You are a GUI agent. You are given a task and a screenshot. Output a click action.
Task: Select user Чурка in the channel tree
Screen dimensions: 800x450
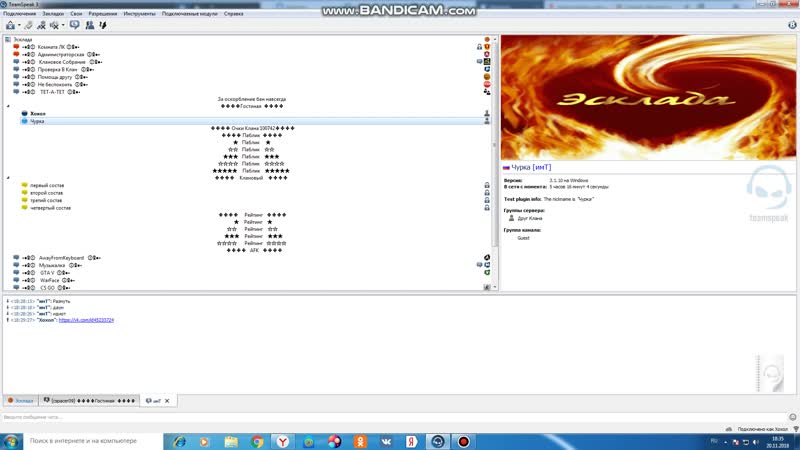tap(37, 121)
